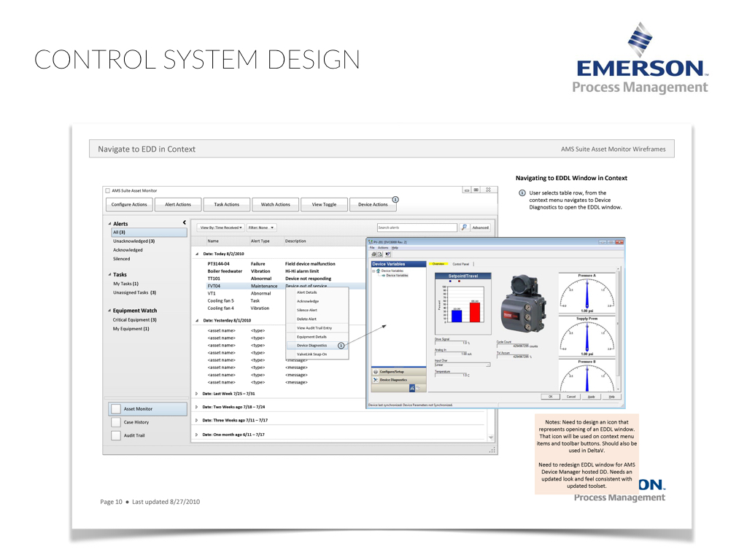The image size is (747, 560).
Task: Expand the Date: One month ago group
Action: pos(197,435)
